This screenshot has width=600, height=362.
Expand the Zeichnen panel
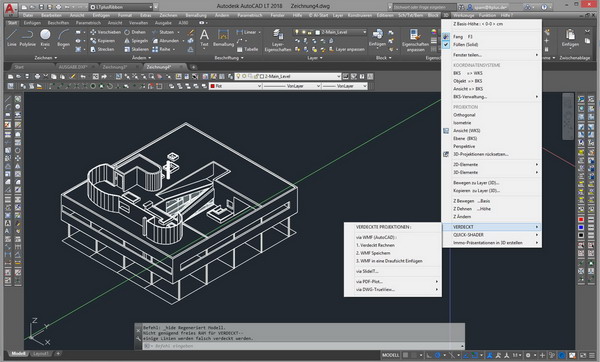[x=46, y=58]
